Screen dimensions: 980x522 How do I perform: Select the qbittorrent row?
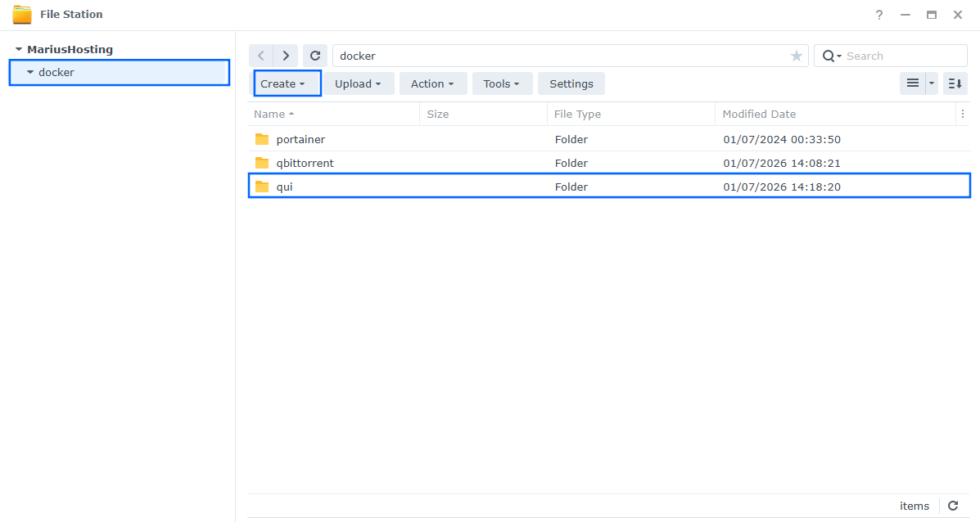pyautogui.click(x=491, y=163)
